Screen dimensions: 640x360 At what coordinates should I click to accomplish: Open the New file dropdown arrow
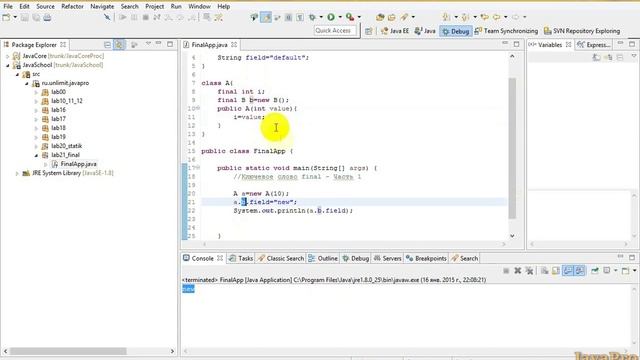(15, 17)
